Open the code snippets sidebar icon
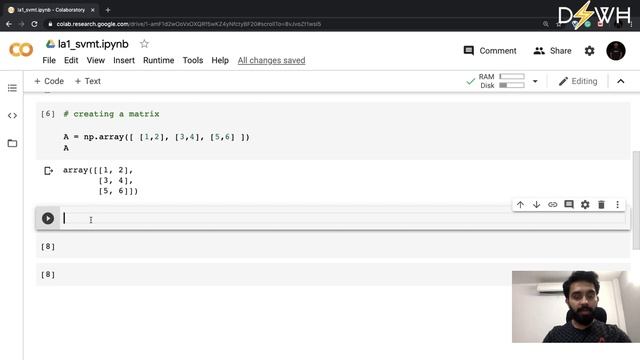640x360 pixels. (x=12, y=116)
